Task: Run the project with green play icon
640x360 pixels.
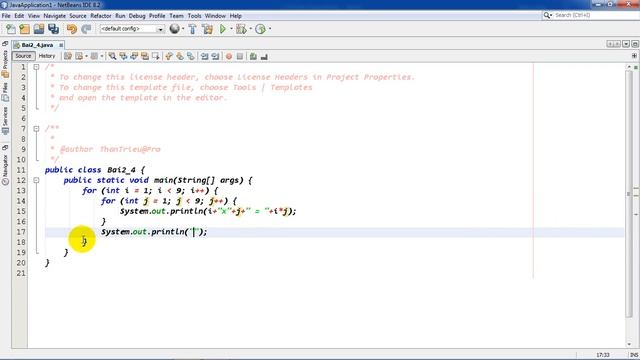Action: point(222,29)
